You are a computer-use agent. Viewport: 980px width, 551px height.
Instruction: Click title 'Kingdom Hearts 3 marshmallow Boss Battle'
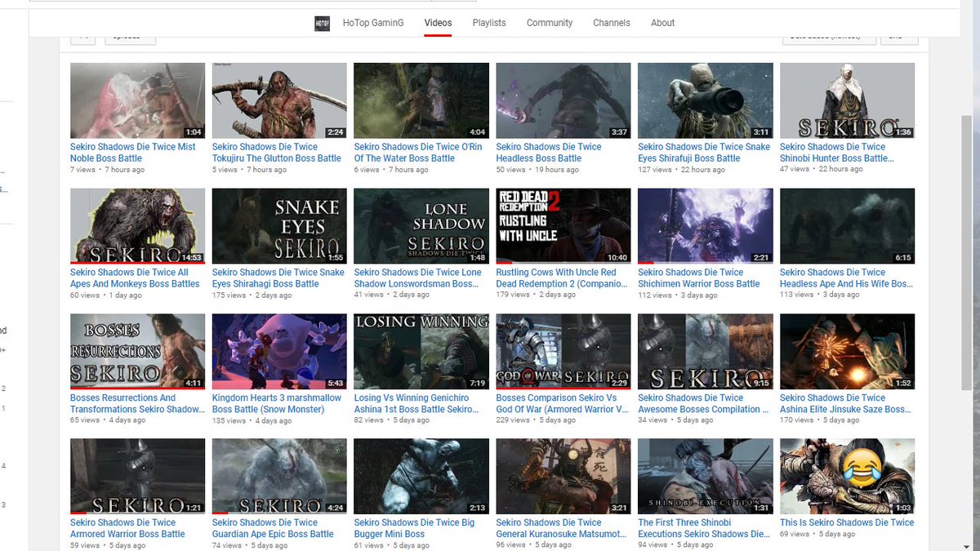click(x=277, y=403)
